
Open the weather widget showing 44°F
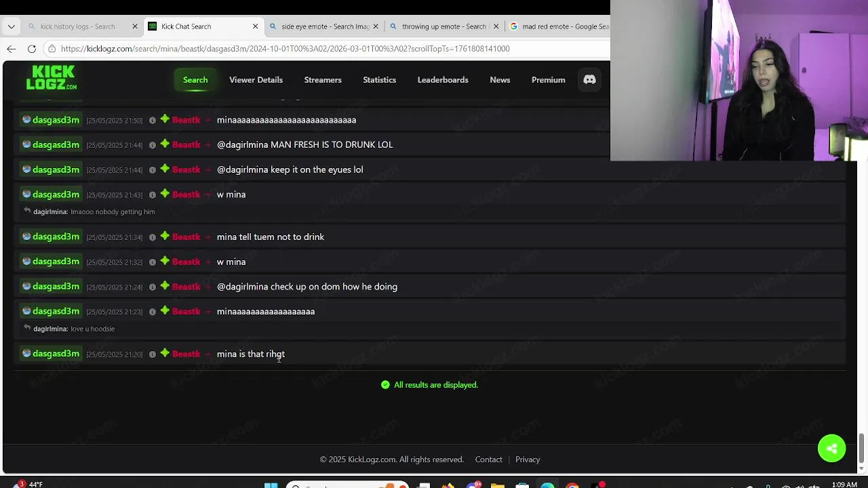point(27,484)
